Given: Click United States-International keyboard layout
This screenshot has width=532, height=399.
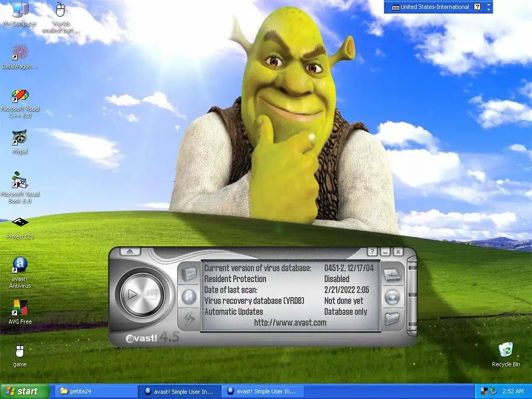Looking at the screenshot, I should (x=435, y=7).
